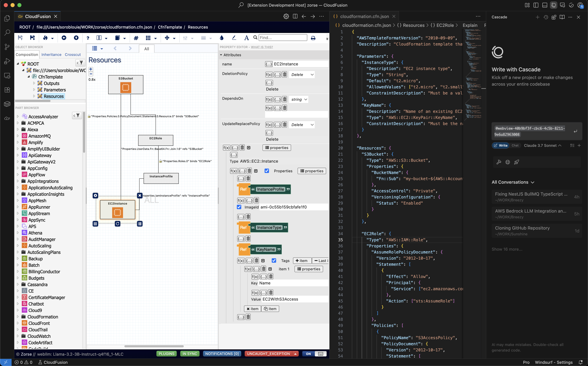Toggle the ON switch in status bar
This screenshot has height=366, width=588.
pyautogui.click(x=314, y=354)
